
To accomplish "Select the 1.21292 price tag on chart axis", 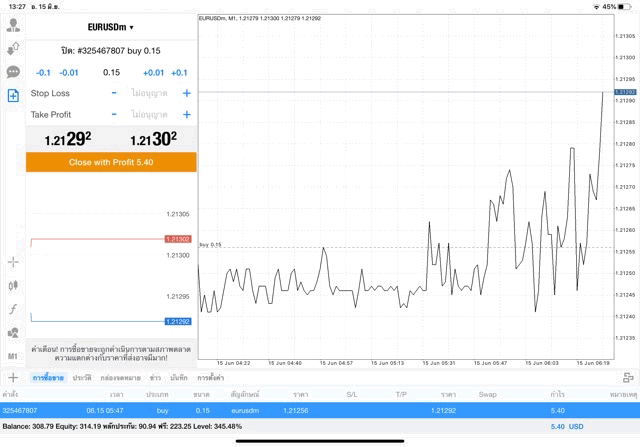I will [x=625, y=92].
